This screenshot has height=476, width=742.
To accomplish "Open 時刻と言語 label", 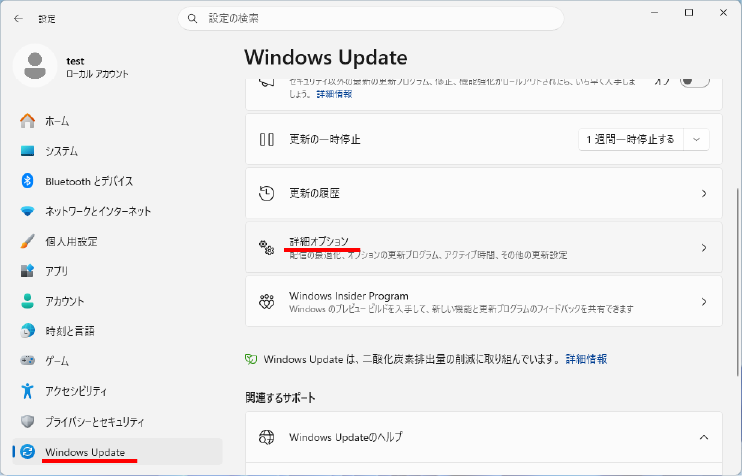I will coord(70,331).
